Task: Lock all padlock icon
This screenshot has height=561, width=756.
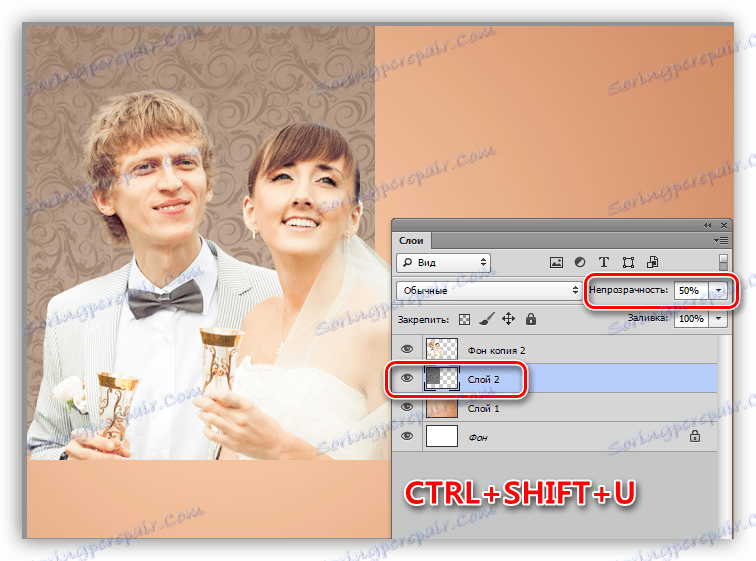Action: [531, 319]
